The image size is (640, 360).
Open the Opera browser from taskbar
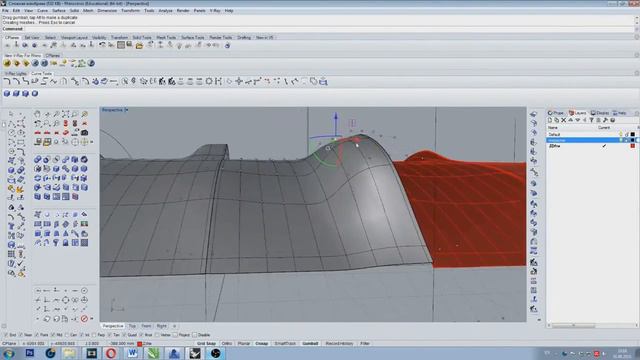click(111, 353)
